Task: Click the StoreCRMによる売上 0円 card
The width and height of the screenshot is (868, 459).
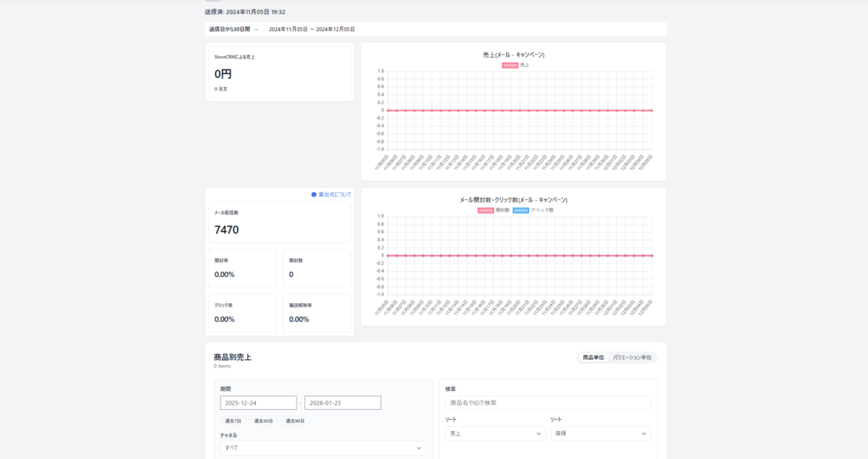Action: pyautogui.click(x=279, y=72)
